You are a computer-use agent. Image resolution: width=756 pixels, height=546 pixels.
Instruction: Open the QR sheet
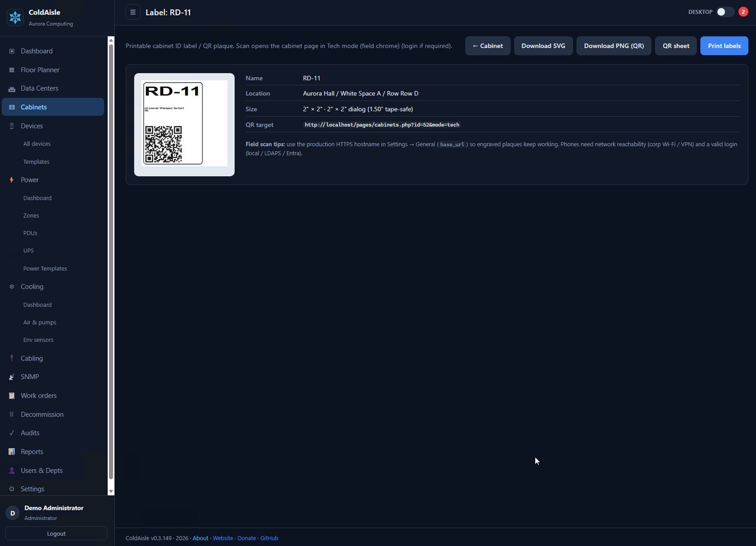point(676,46)
